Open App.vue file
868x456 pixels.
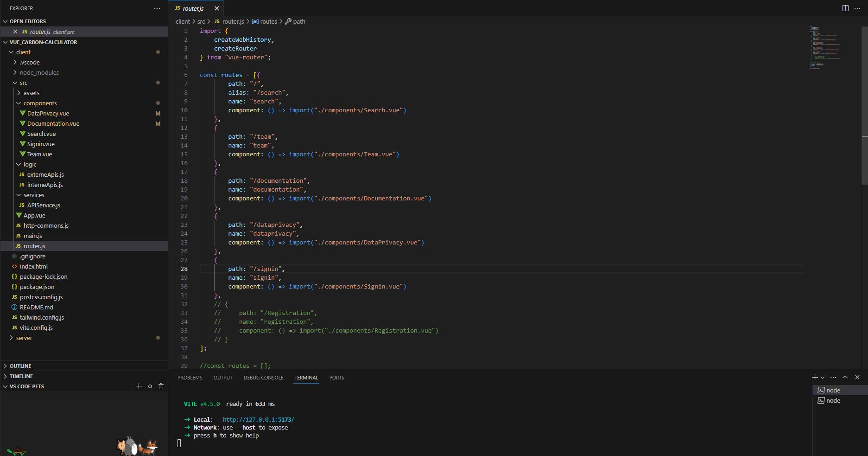34,215
